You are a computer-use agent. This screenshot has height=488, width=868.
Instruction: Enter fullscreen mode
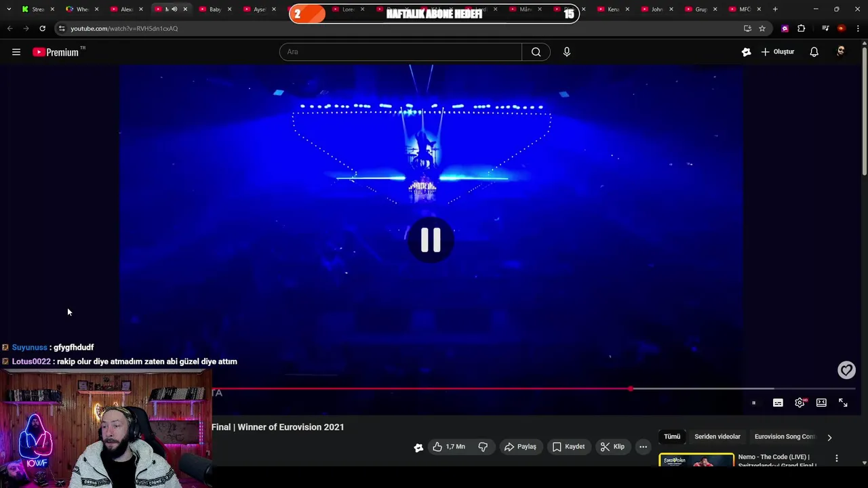pos(843,403)
